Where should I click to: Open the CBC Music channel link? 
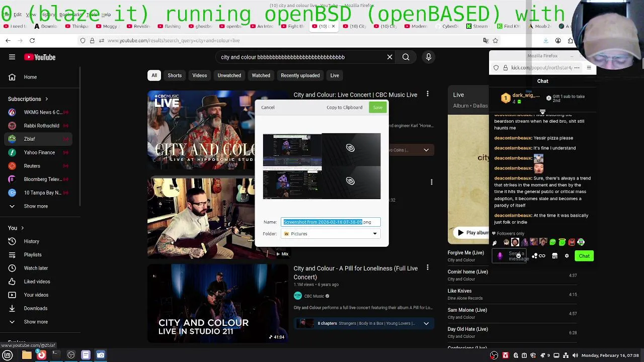pyautogui.click(x=314, y=296)
